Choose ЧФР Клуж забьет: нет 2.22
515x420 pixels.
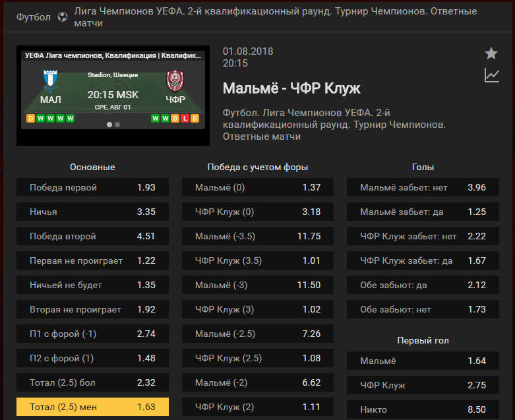coord(423,236)
